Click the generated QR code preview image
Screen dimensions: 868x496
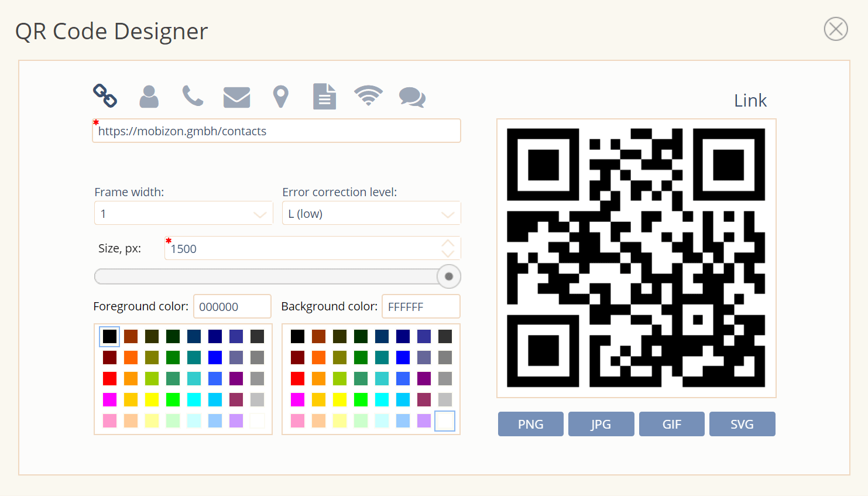(x=636, y=258)
